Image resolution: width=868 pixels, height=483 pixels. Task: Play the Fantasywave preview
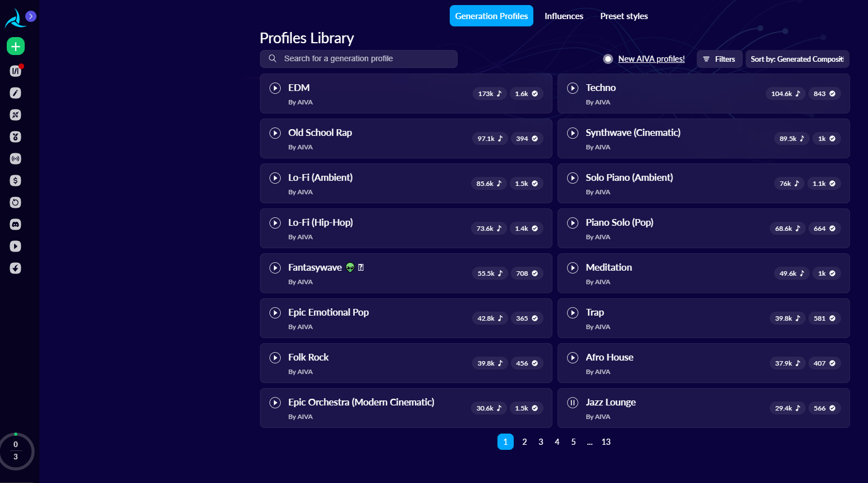275,267
